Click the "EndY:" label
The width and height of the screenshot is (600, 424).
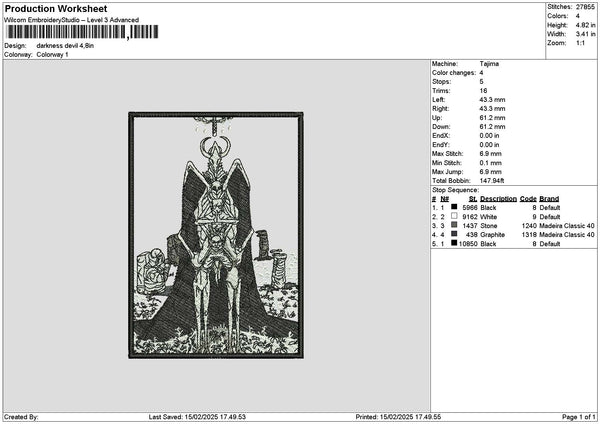pyautogui.click(x=441, y=145)
